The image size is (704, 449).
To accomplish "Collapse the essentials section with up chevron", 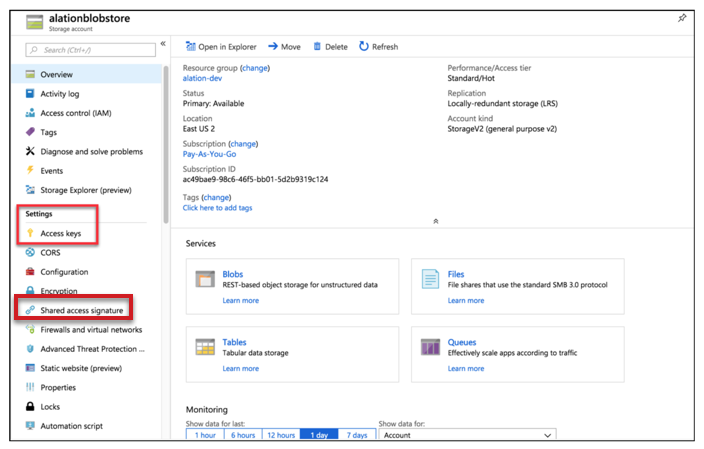I will coord(436,221).
